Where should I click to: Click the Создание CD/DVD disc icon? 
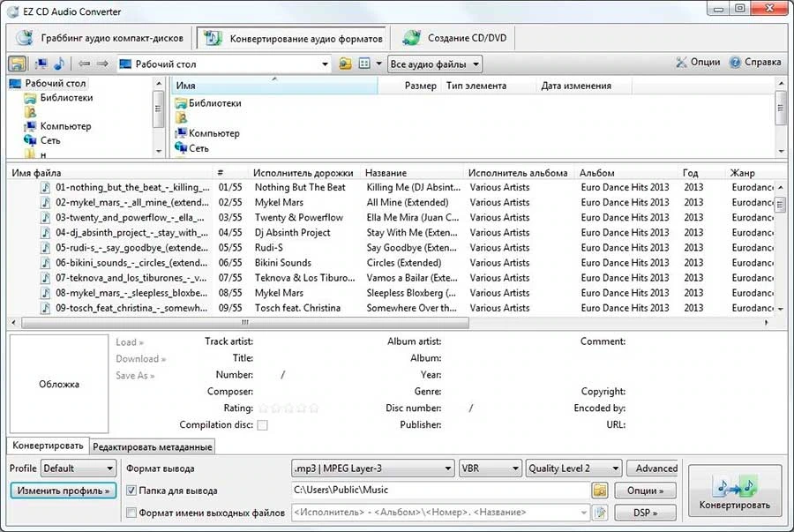coord(412,37)
